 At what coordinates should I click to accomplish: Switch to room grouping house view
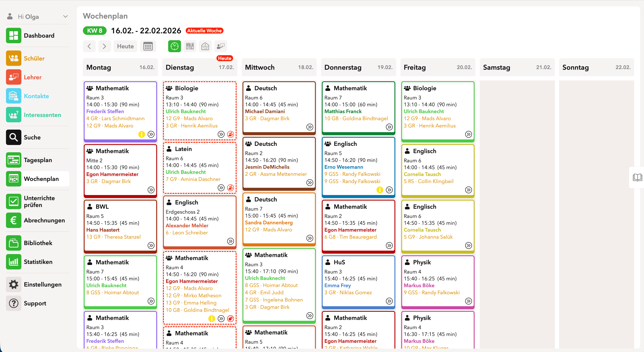pyautogui.click(x=205, y=46)
